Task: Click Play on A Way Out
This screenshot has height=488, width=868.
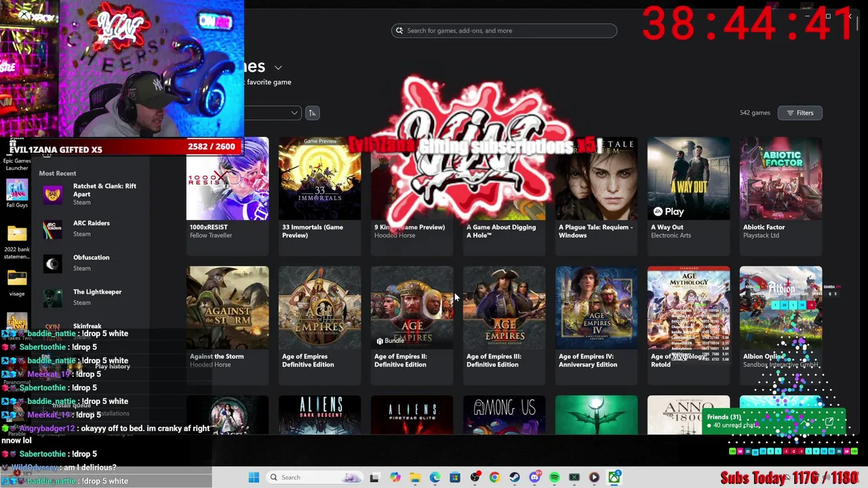Action: coord(668,211)
